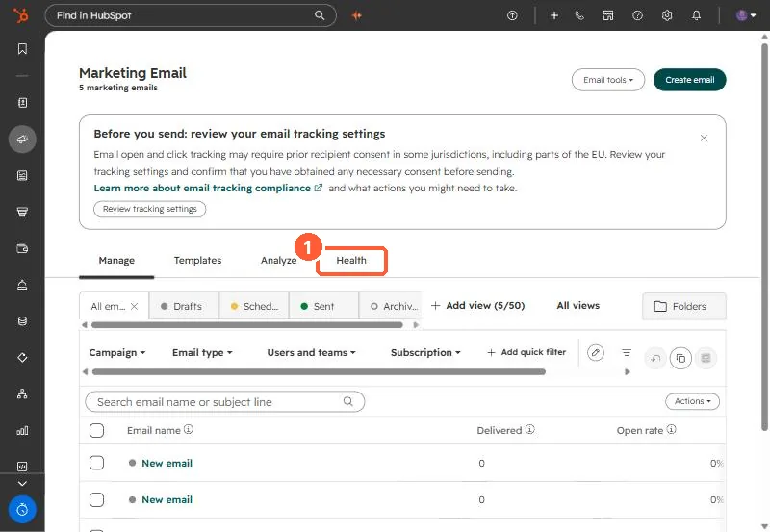Check the second New email row checkbox
Viewport: 770px width, 532px height.
click(97, 499)
